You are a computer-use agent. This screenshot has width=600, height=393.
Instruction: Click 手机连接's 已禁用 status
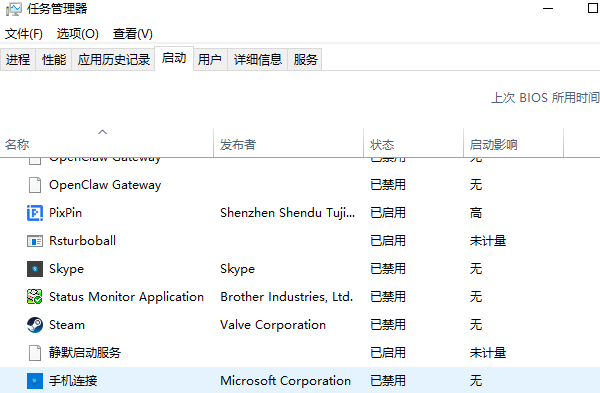point(388,381)
